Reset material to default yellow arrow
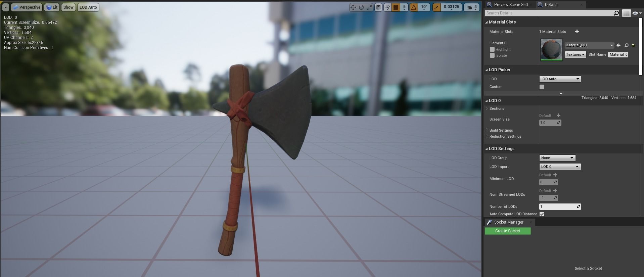 click(633, 45)
